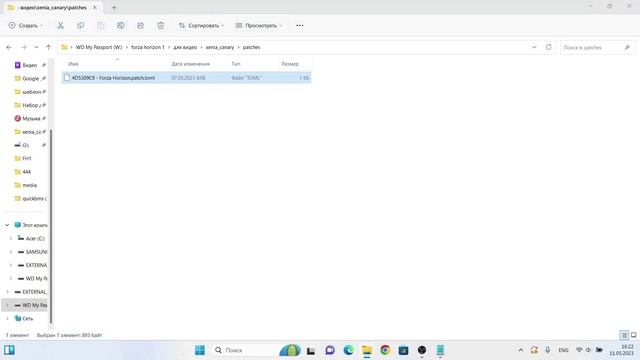Open the media folder in sidebar
This screenshot has height=360, width=640.
pos(26,185)
